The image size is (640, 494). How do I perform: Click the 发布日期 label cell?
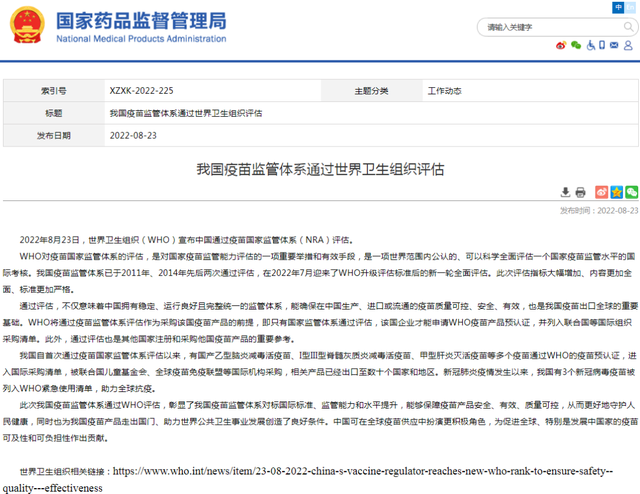pyautogui.click(x=54, y=136)
